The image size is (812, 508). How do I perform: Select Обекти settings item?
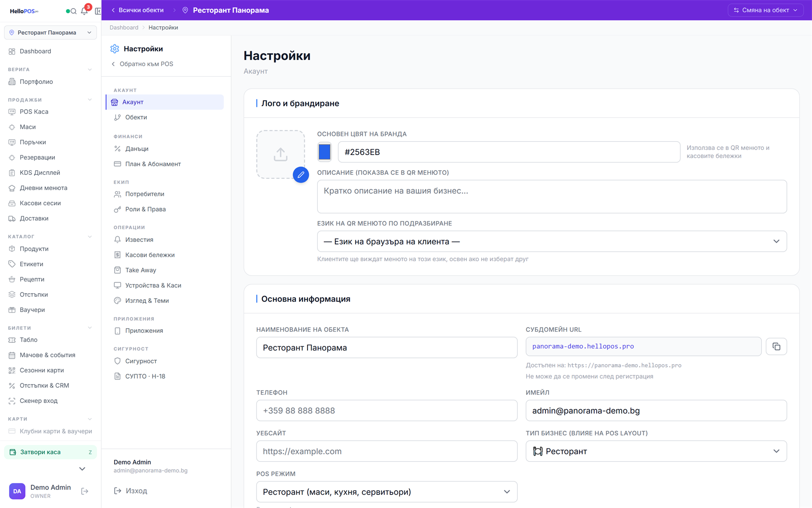(x=164, y=117)
